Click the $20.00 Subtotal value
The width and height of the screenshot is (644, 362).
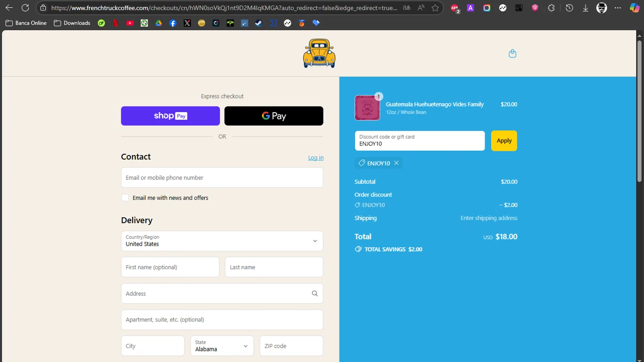coord(509,182)
